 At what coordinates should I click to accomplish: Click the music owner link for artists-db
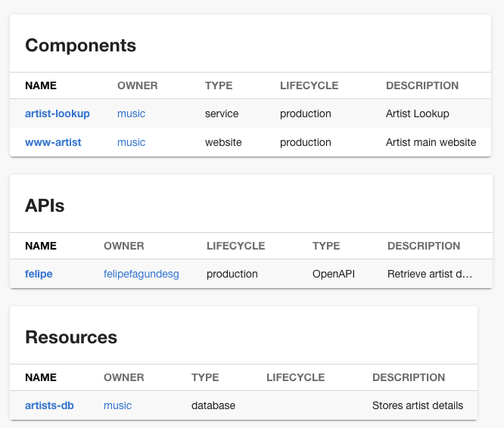pyautogui.click(x=117, y=405)
